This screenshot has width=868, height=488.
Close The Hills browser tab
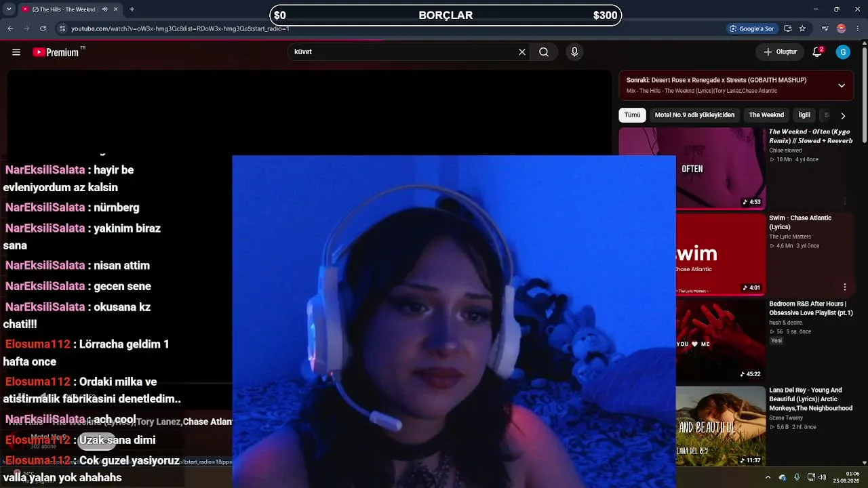(x=116, y=9)
